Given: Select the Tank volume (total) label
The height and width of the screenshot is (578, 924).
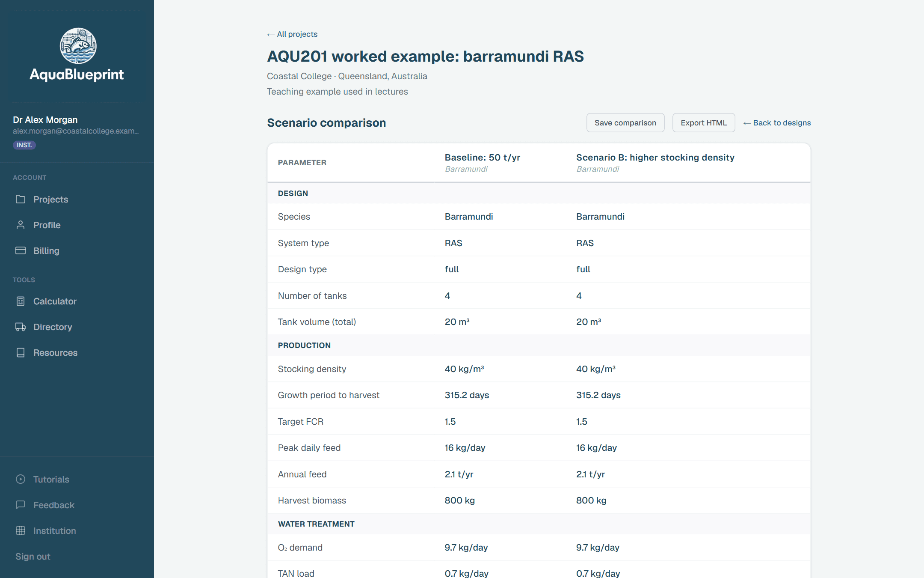Looking at the screenshot, I should point(317,322).
